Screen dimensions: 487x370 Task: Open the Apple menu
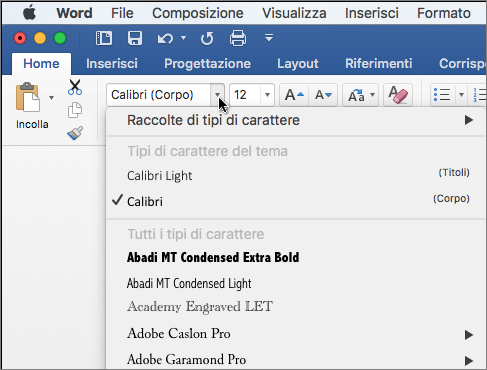coord(30,13)
